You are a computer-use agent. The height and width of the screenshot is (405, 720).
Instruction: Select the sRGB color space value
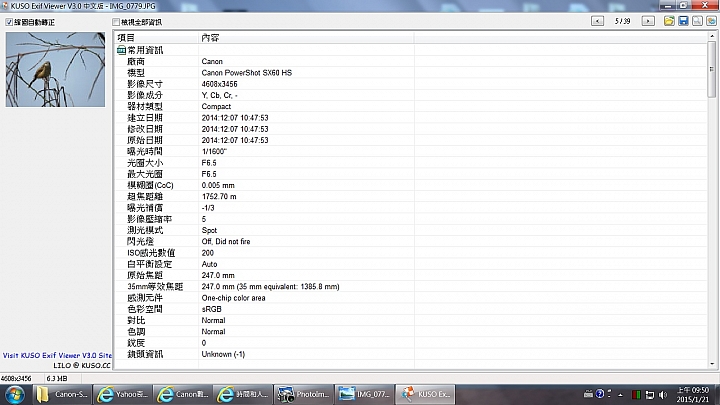(212, 309)
